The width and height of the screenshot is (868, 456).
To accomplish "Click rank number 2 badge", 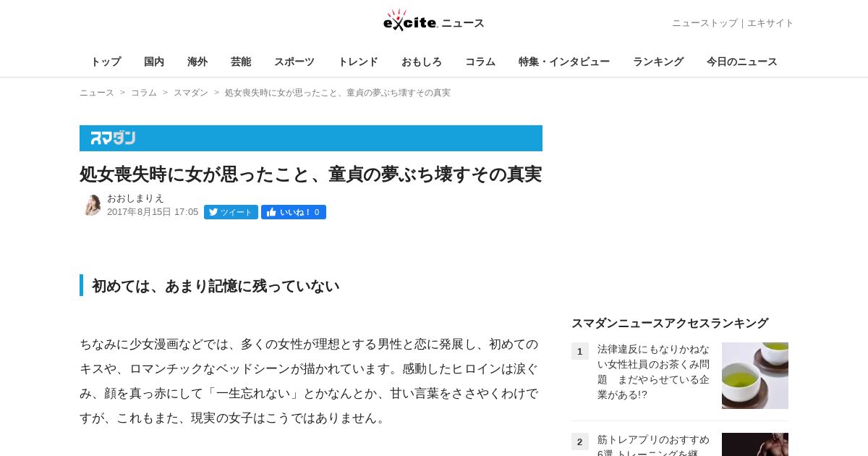I will pos(580,442).
